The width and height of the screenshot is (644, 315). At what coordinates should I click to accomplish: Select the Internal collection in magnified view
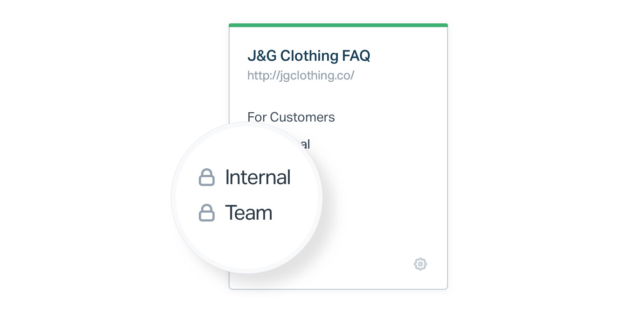point(258,177)
